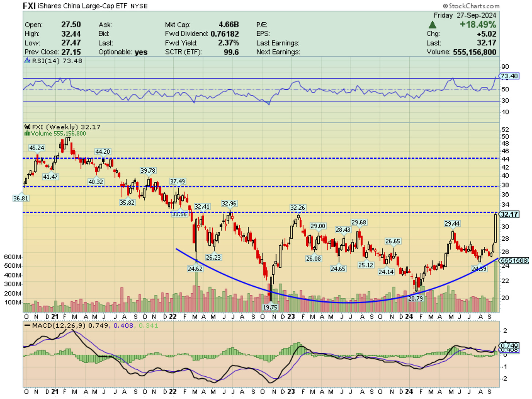The width and height of the screenshot is (532, 399).
Task: Click the green Volume 555,156,800 legend text
Action: pos(58,133)
